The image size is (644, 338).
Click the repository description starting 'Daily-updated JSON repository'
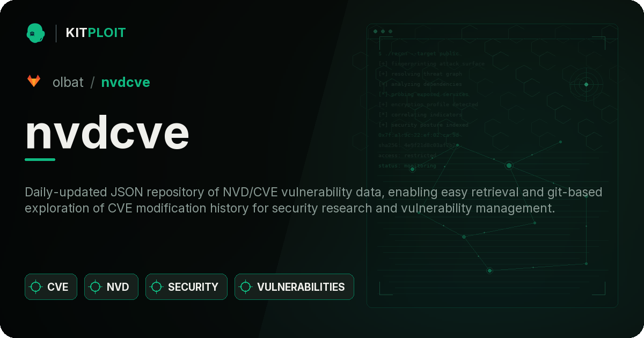point(314,200)
